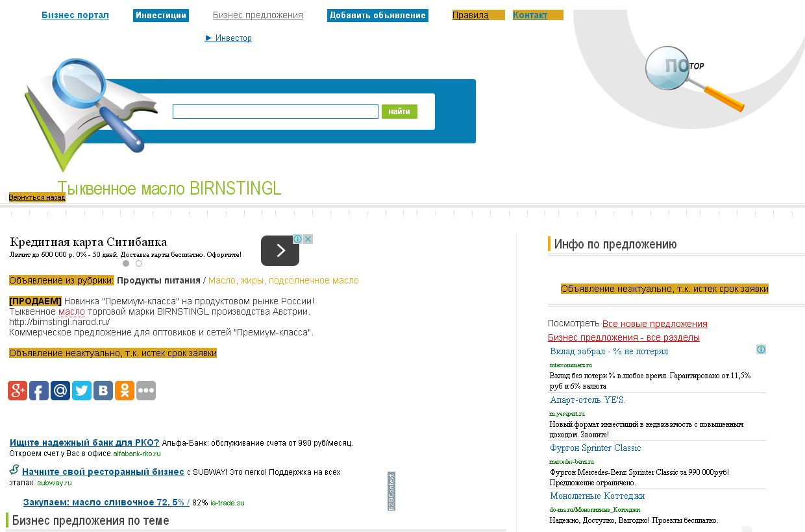Open Начните свой ресторанный бизнес ad
This screenshot has height=532, width=805.
[103, 472]
